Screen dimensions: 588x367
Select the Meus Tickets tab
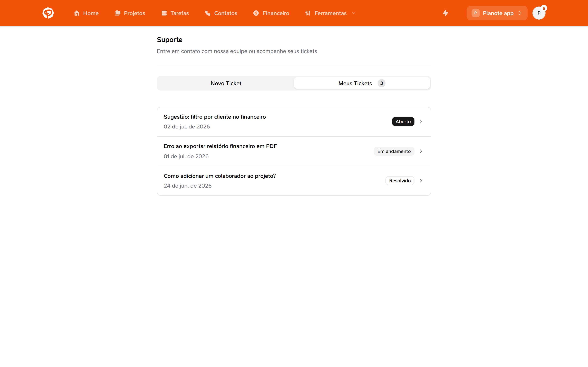(362, 83)
